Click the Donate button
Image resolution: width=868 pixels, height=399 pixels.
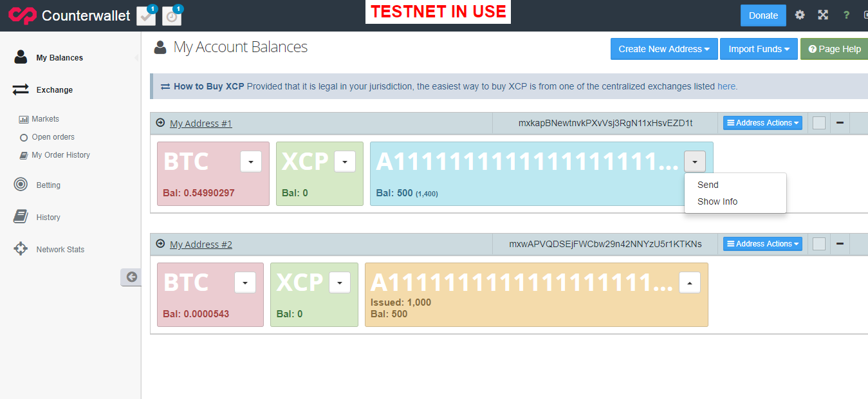(x=763, y=15)
